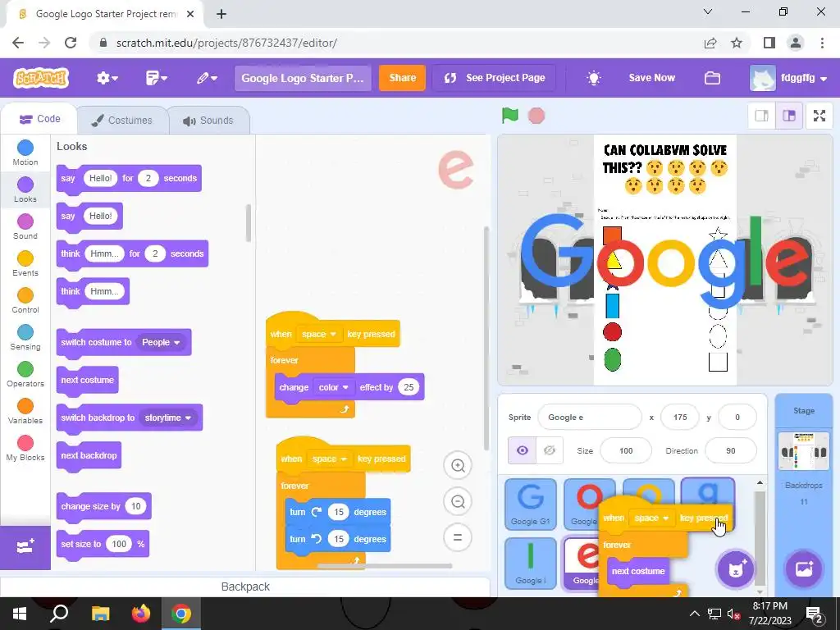Image resolution: width=840 pixels, height=630 pixels.
Task: Open the Backpack panel
Action: click(x=245, y=587)
